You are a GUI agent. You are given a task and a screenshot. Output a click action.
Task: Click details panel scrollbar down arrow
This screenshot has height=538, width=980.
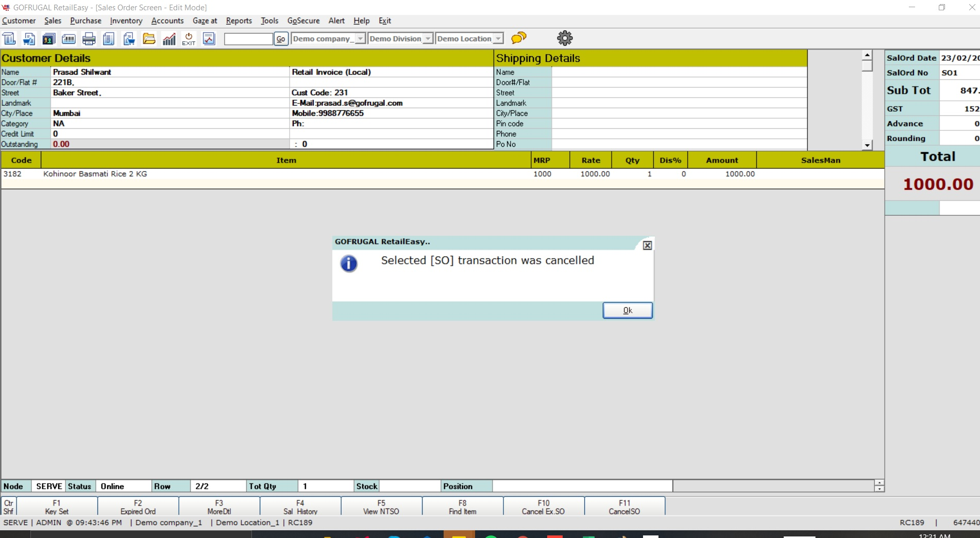[x=867, y=145]
